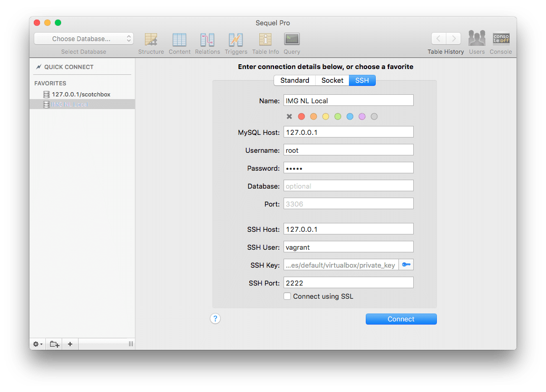The height and width of the screenshot is (392, 546).
Task: Select IMG NL Local favorite
Action: [x=82, y=104]
